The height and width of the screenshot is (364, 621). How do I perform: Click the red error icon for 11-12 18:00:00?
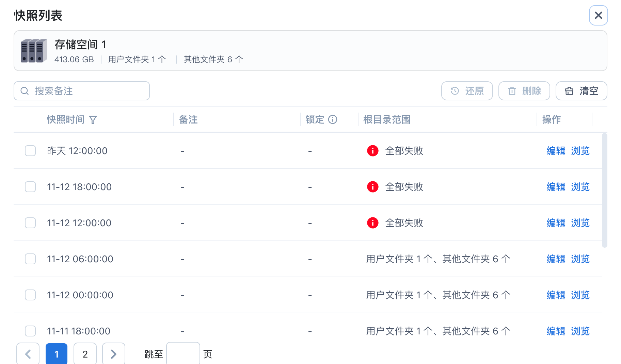pyautogui.click(x=373, y=187)
